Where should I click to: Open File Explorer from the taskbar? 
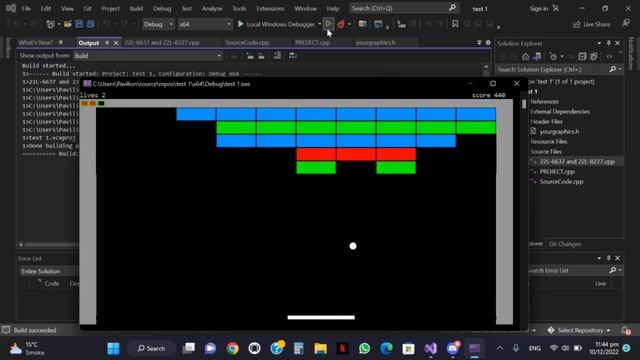click(x=320, y=348)
